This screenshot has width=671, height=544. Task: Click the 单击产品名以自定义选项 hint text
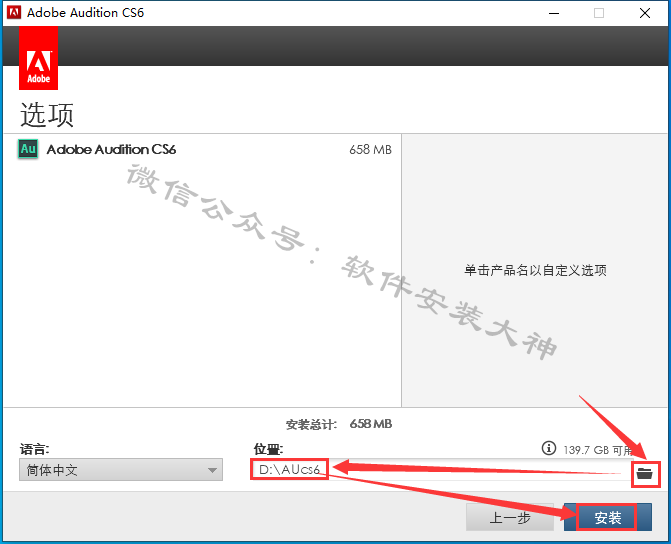[535, 270]
